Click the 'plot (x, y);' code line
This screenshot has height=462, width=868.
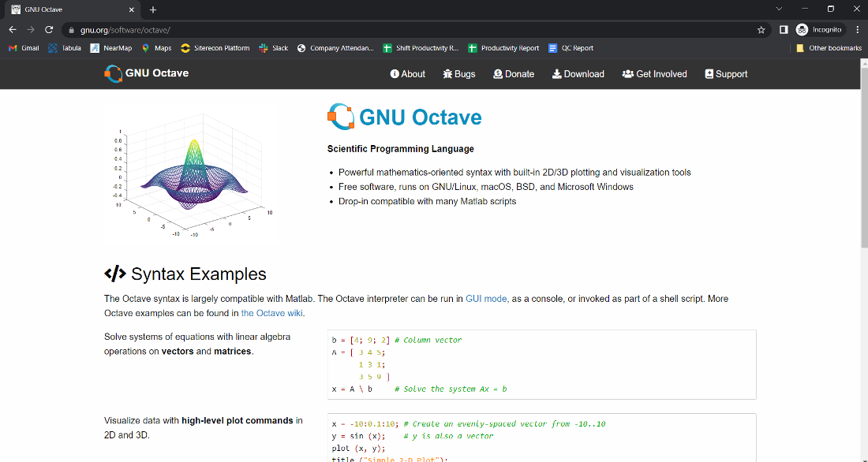pyautogui.click(x=359, y=448)
